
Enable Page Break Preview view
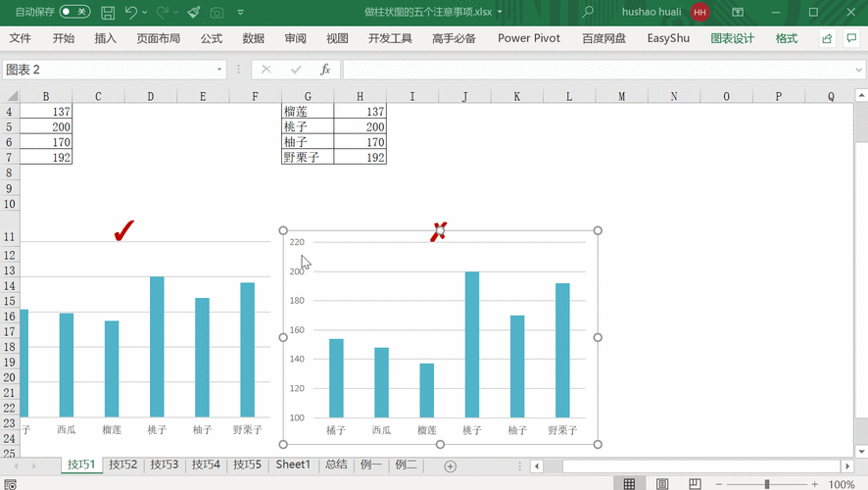pos(696,484)
